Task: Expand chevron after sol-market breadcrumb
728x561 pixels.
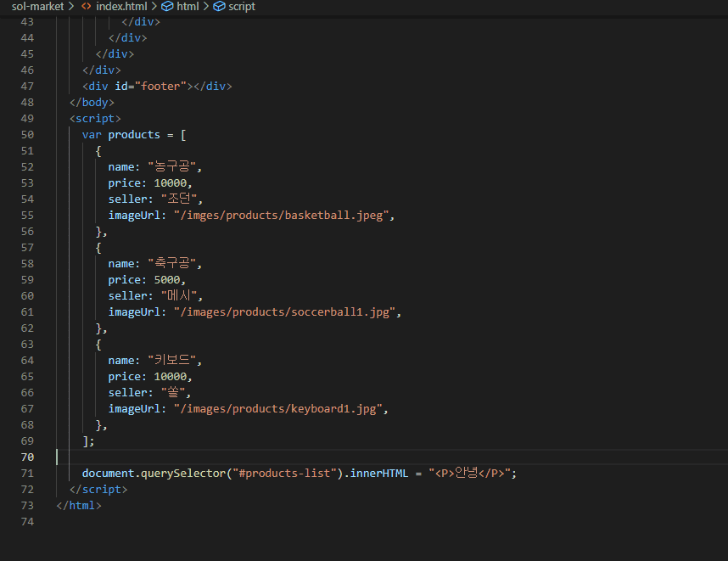Action: pyautogui.click(x=71, y=7)
